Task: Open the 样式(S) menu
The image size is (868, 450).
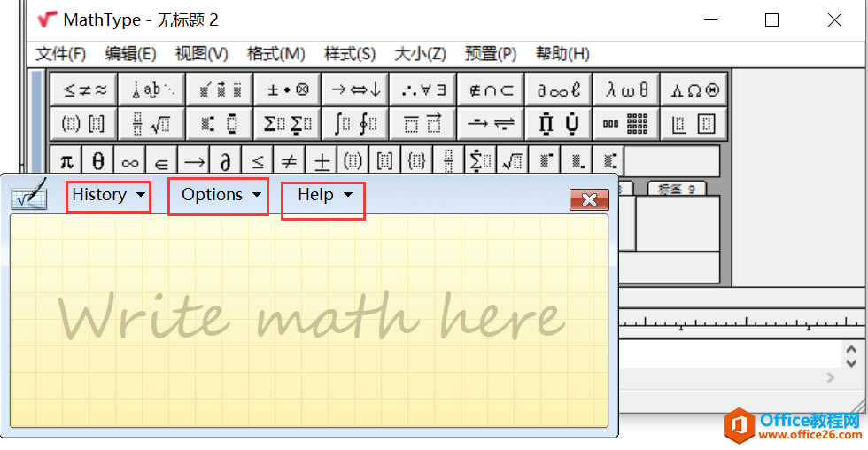Action: [x=350, y=54]
